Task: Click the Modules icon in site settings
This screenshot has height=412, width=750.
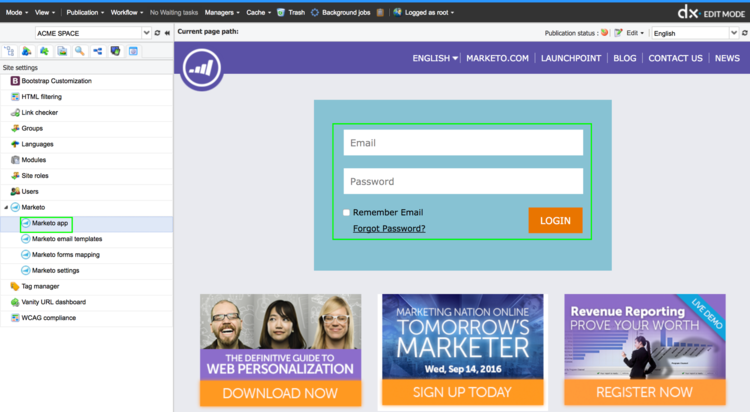Action: pos(15,160)
